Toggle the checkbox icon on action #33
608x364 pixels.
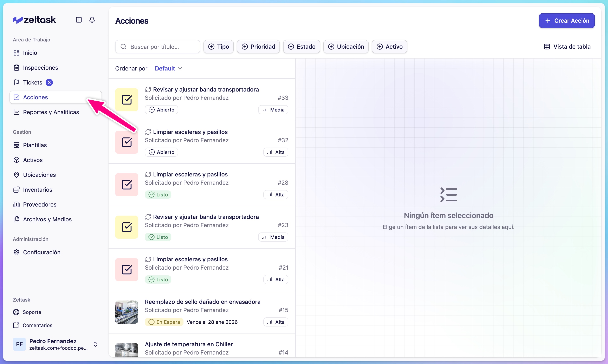[127, 100]
